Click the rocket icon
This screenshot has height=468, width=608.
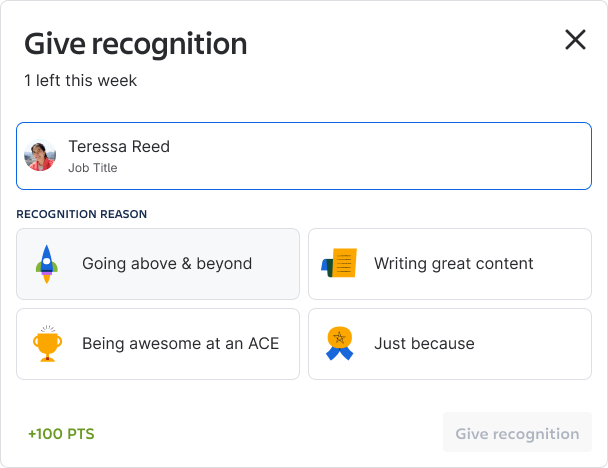click(45, 264)
